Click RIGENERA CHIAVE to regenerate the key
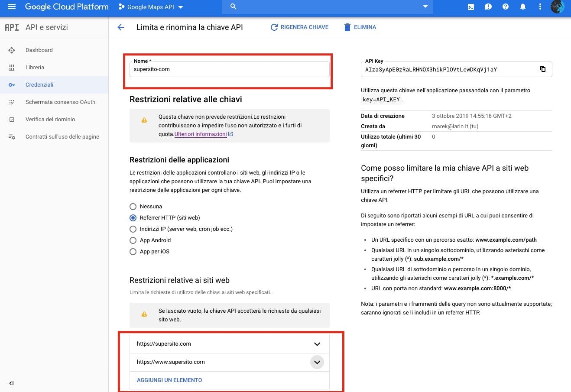This screenshot has width=571, height=392. click(299, 27)
